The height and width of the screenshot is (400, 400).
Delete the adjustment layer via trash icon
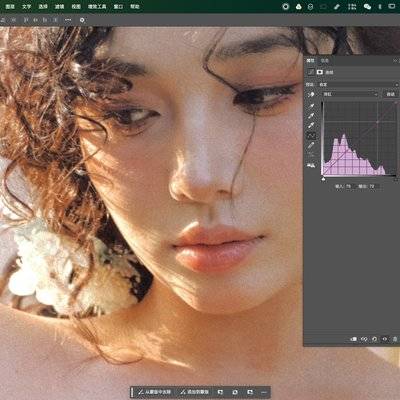point(395,339)
